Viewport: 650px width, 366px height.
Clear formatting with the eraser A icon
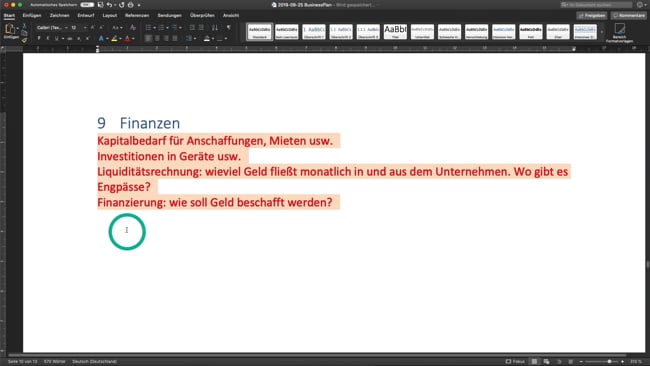click(133, 27)
